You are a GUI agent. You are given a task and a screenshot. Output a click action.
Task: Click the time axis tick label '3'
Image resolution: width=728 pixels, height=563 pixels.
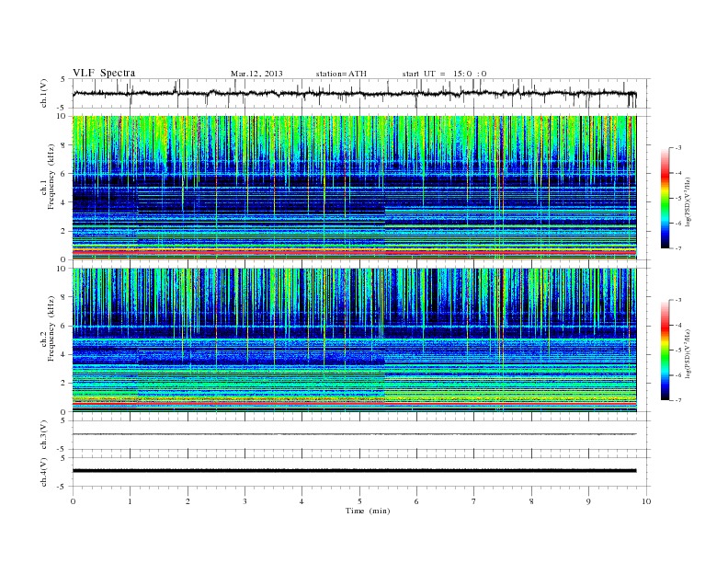(x=245, y=501)
